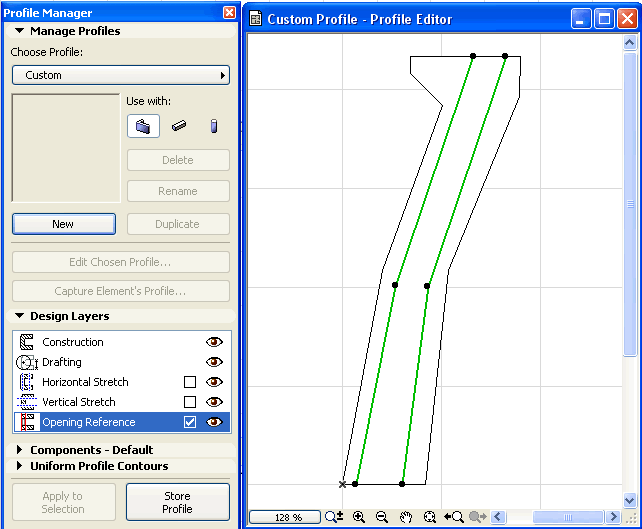Click the zoom out magnifier icon
642x529 pixels.
pyautogui.click(x=382, y=517)
